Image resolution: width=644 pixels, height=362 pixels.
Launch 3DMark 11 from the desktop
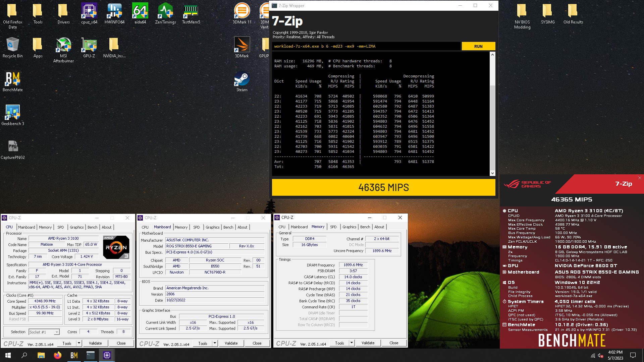(242, 13)
